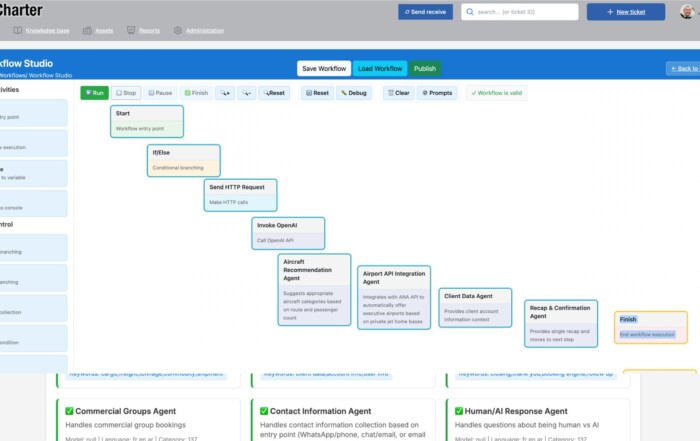Click the Save Workflow button

(x=323, y=68)
